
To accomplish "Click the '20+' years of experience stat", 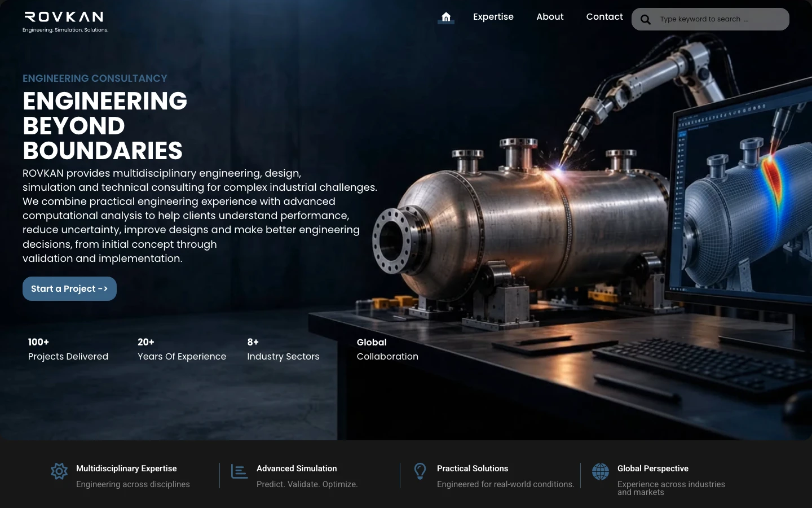I will [146, 342].
